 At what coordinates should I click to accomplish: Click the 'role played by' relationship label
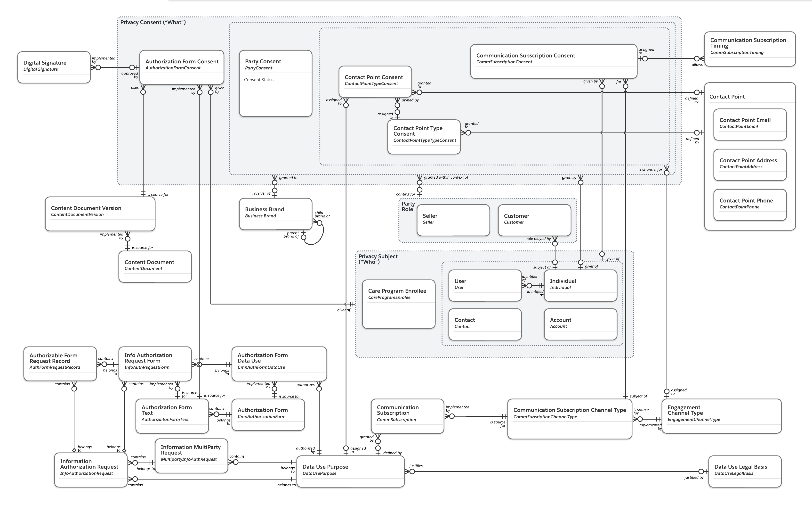pyautogui.click(x=539, y=239)
